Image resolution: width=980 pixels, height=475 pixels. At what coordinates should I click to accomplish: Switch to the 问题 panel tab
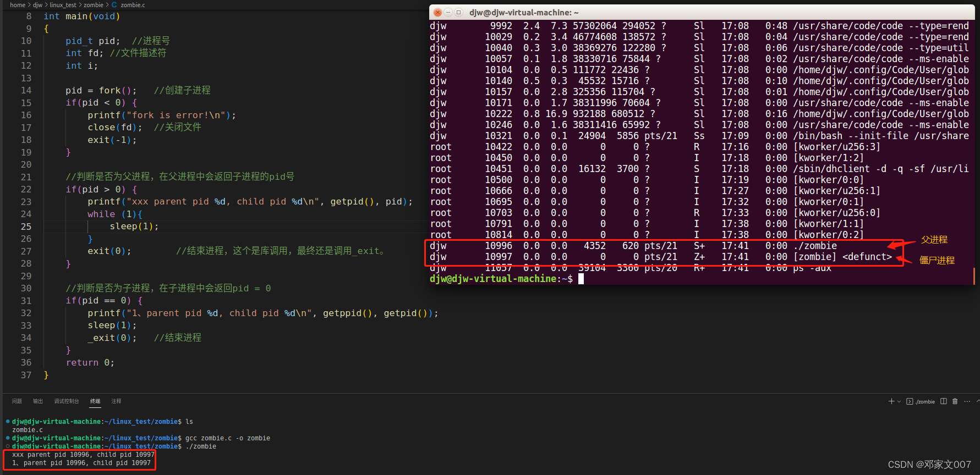[17, 401]
